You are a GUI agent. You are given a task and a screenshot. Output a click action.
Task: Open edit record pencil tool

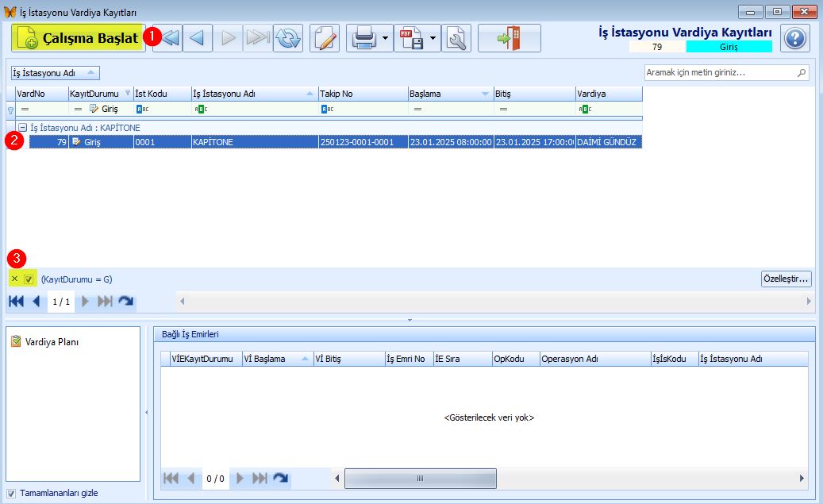click(325, 38)
